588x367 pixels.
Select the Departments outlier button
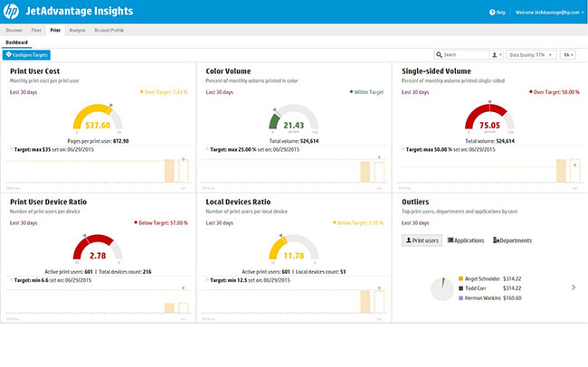coord(512,240)
